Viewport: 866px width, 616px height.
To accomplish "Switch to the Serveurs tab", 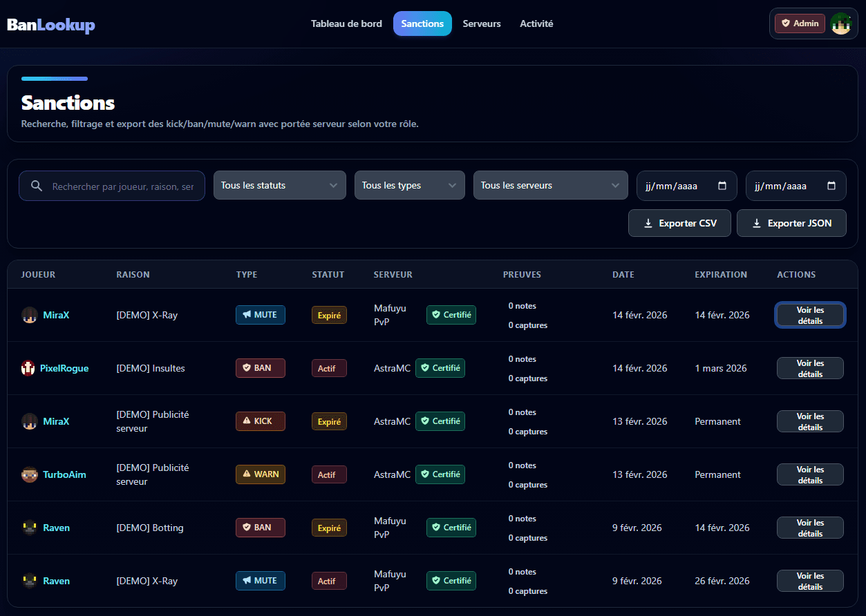I will (482, 23).
